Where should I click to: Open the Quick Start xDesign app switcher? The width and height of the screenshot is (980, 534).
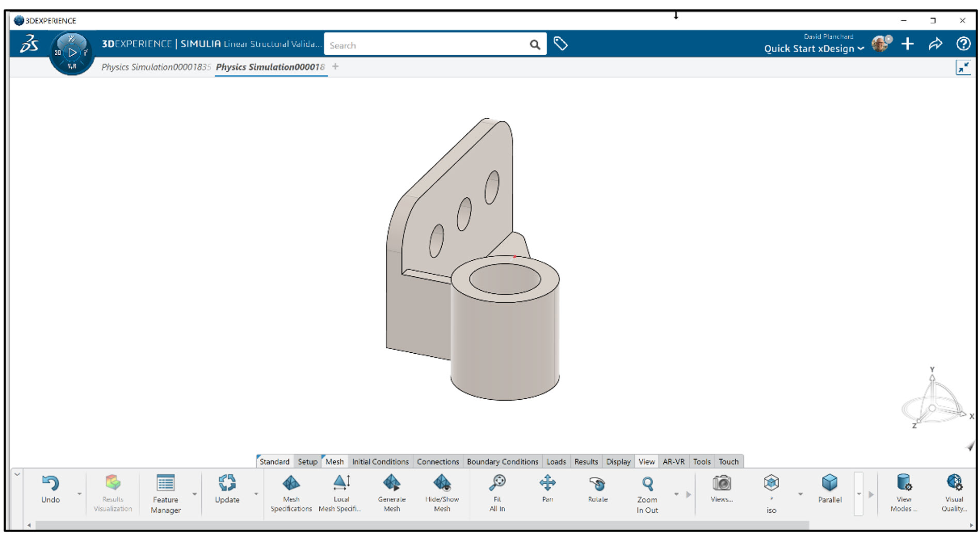[810, 48]
